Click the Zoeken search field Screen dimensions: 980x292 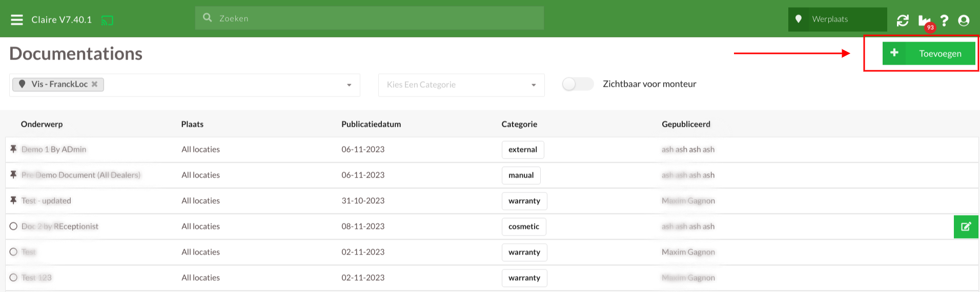[370, 18]
